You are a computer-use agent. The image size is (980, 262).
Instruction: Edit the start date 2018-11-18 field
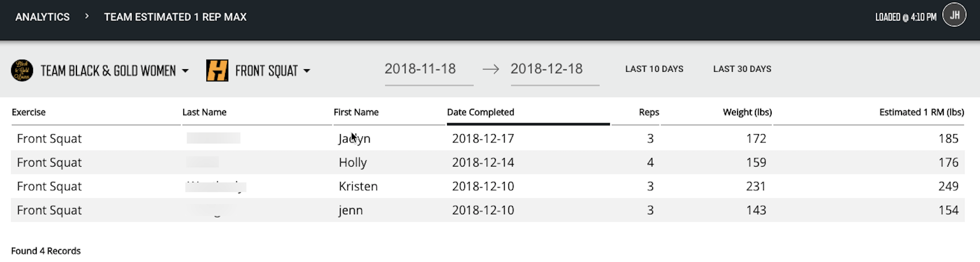pyautogui.click(x=429, y=70)
